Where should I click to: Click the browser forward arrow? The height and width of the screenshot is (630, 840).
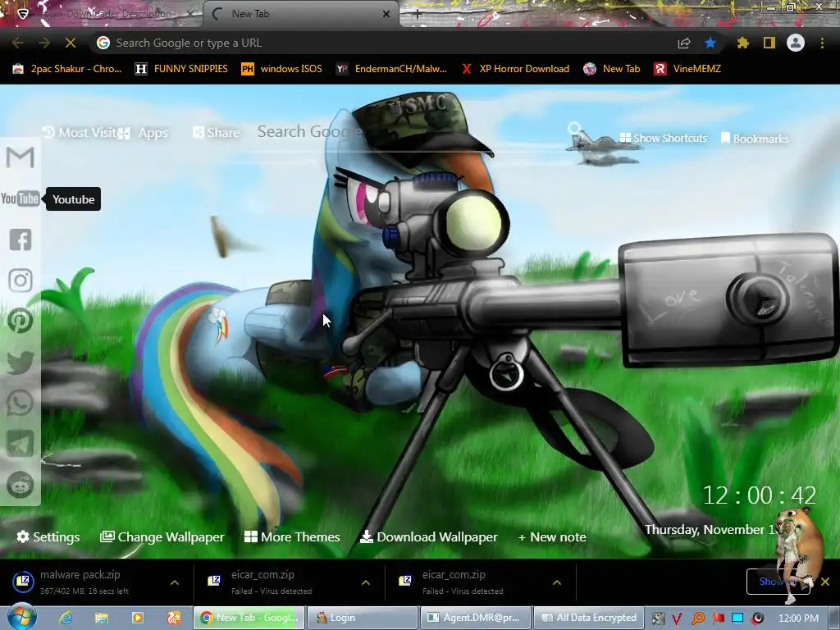[44, 43]
